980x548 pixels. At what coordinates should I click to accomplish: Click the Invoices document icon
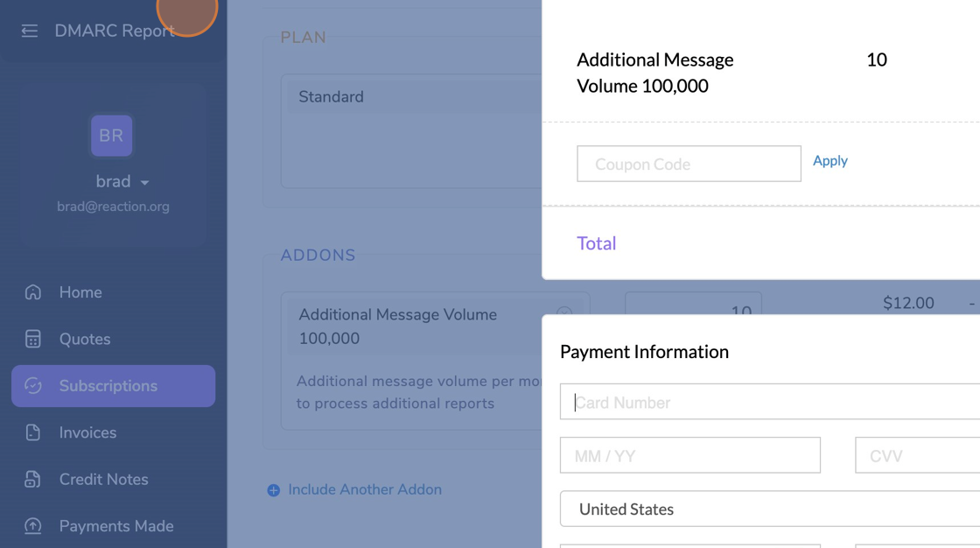pos(33,432)
